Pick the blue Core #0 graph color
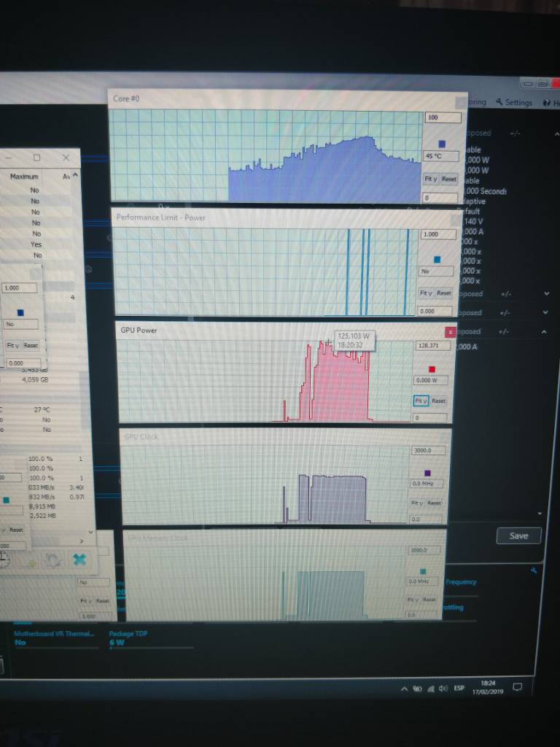This screenshot has width=560, height=747. point(442,144)
